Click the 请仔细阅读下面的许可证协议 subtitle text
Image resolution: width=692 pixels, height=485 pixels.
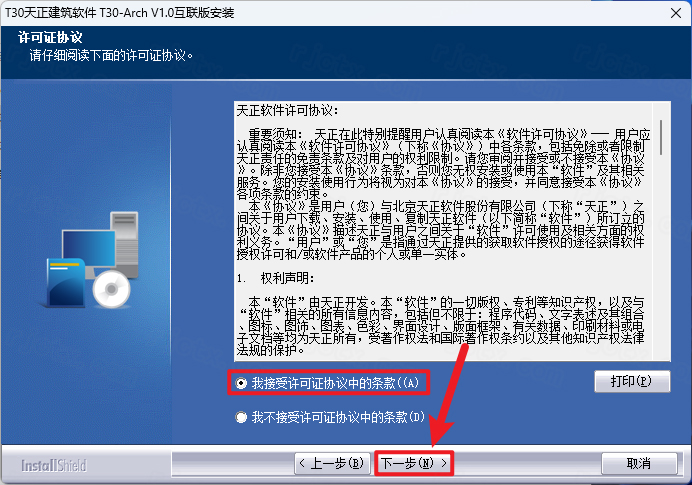click(x=110, y=53)
